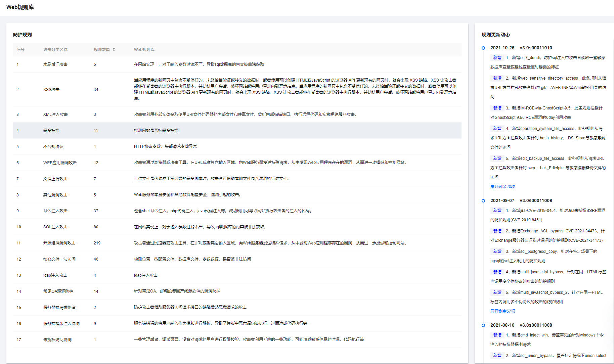Select the 核心文件非法访问 category name

(x=59, y=259)
